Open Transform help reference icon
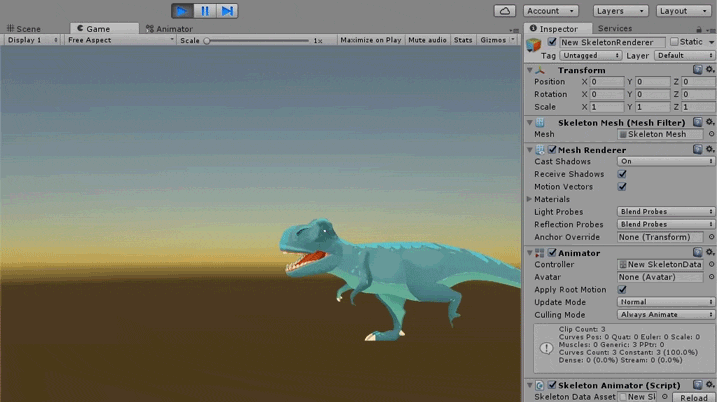The height and width of the screenshot is (402, 718). click(697, 70)
